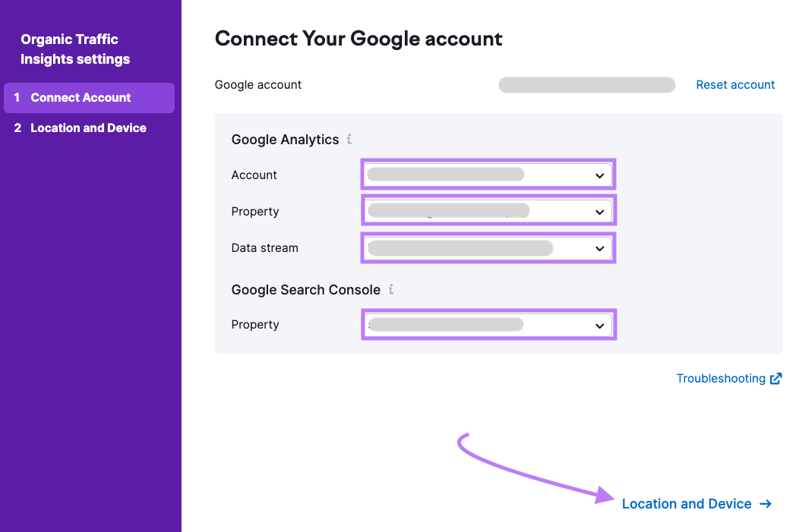This screenshot has width=799, height=532.
Task: Select the Location and Device step in sidebar
Action: tap(89, 127)
